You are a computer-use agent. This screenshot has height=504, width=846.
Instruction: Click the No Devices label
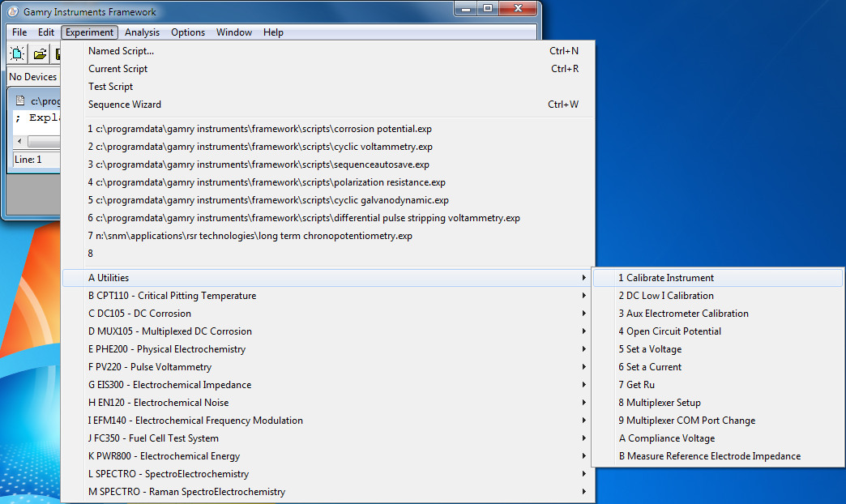pos(33,77)
